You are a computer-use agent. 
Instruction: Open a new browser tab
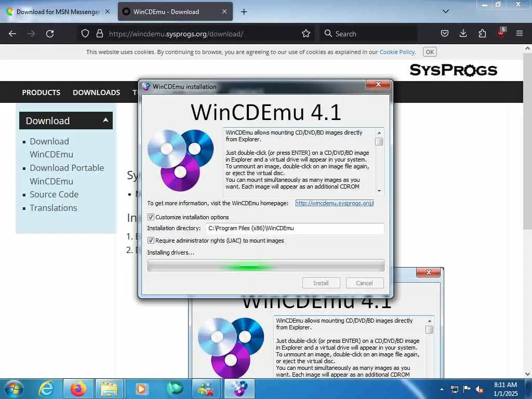click(244, 12)
